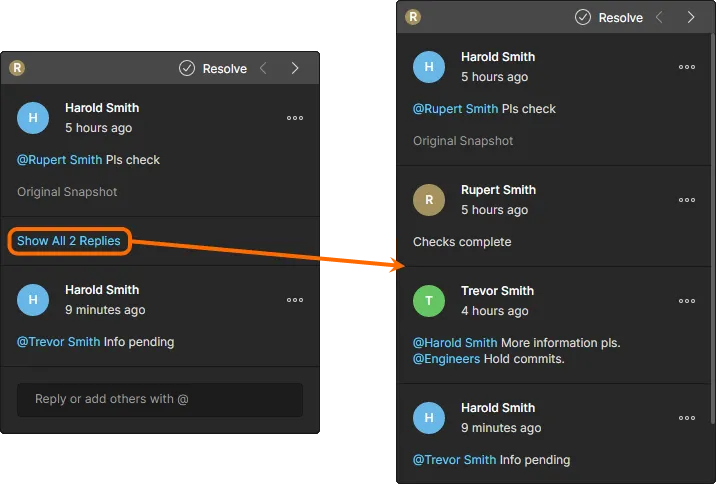716x484 pixels.
Task: Click the 'Reply or add others with @' field
Action: 160,400
